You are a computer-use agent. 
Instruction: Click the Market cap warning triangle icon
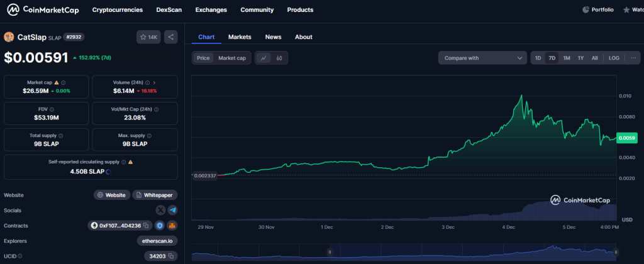pyautogui.click(x=56, y=82)
